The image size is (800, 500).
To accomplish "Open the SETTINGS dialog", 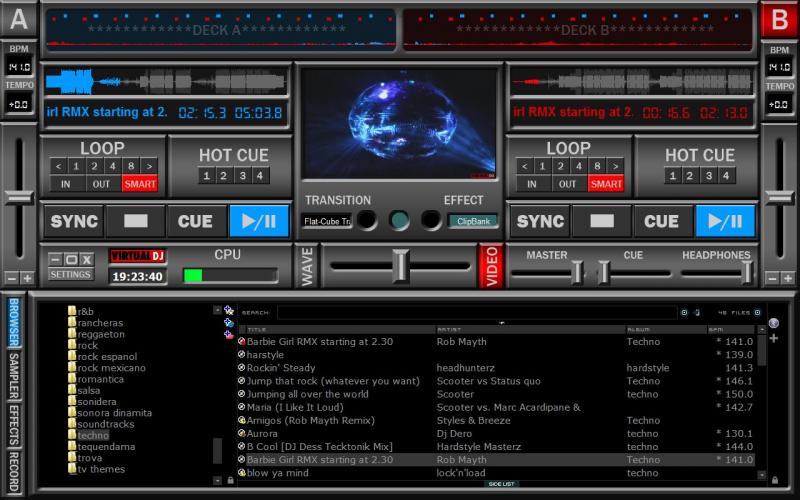I will click(70, 274).
